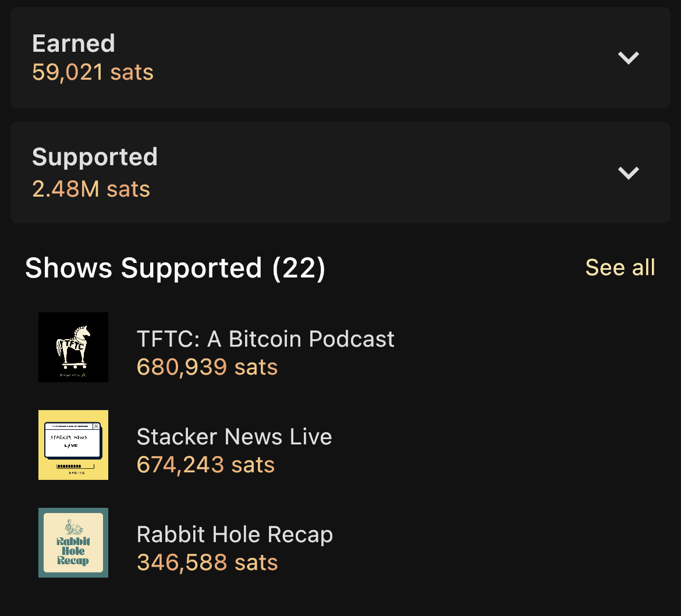
Task: Click the 346,588 sats amount
Action: (207, 562)
